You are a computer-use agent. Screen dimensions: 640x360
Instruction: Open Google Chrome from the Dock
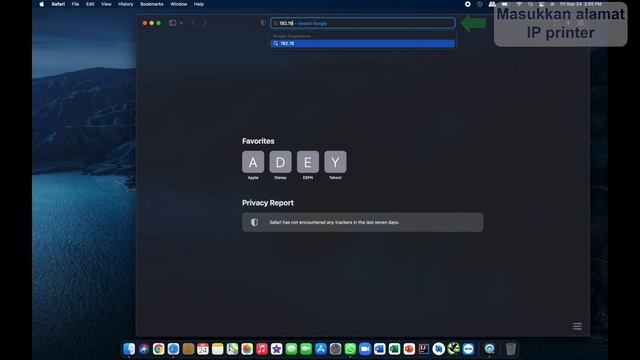click(x=158, y=349)
